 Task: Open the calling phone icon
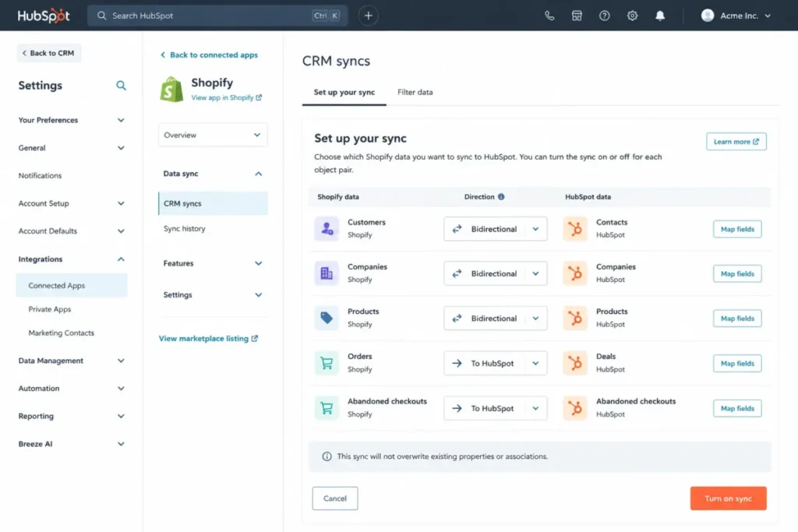[x=549, y=16]
